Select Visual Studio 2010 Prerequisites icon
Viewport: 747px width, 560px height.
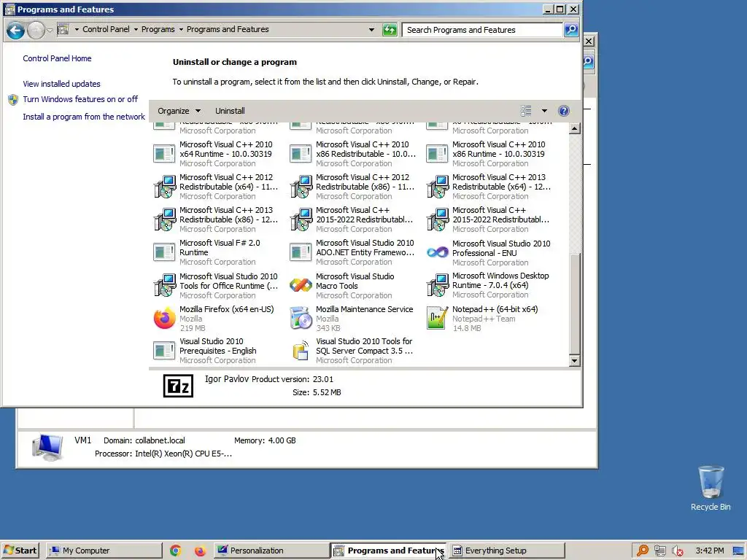tap(164, 351)
